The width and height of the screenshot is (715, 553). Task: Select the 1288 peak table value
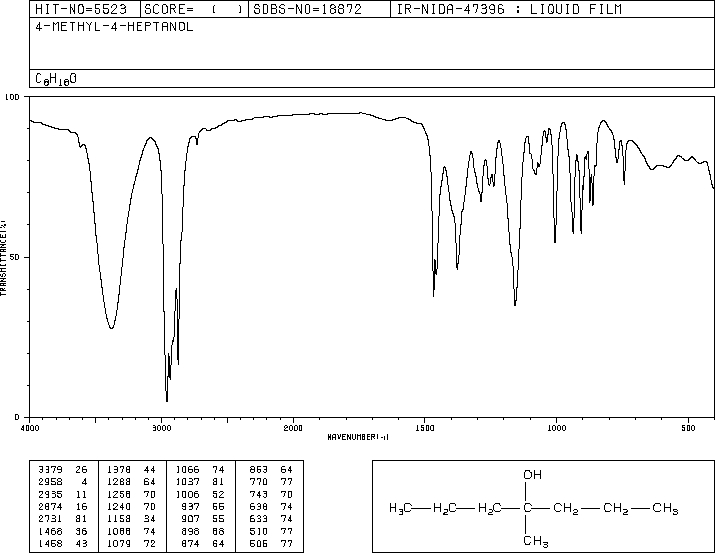pos(131,482)
